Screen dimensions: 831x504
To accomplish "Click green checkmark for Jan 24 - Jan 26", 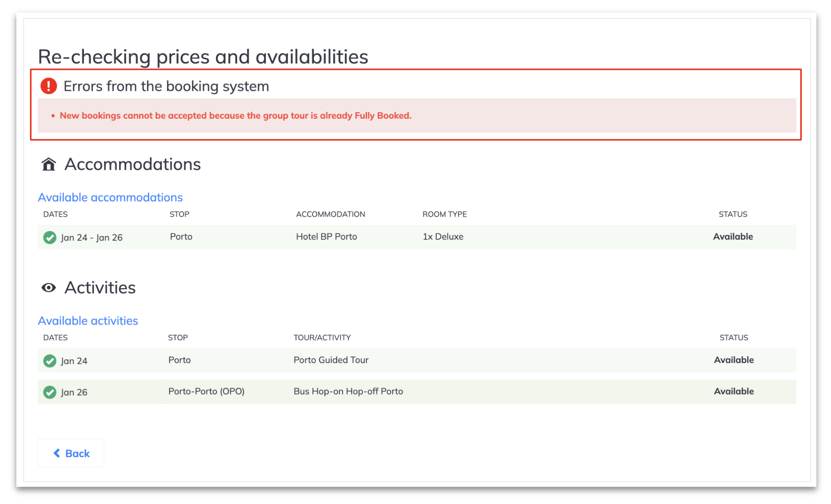I will pos(50,237).
